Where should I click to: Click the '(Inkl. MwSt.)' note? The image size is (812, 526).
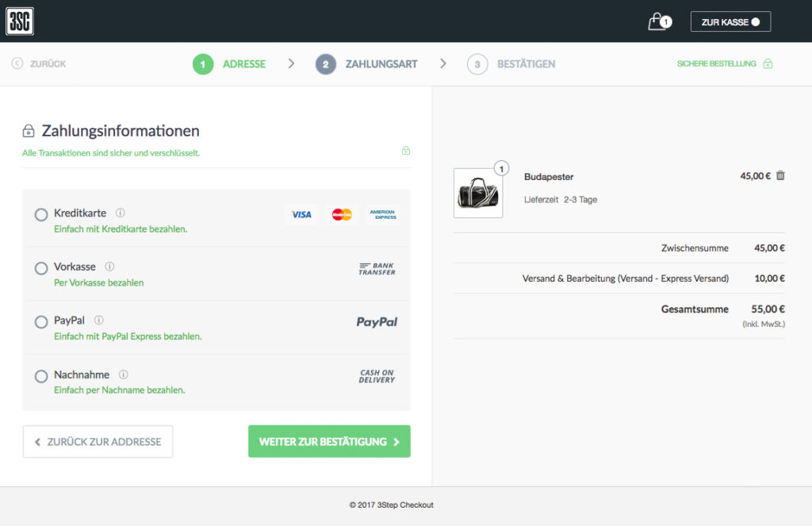point(764,324)
